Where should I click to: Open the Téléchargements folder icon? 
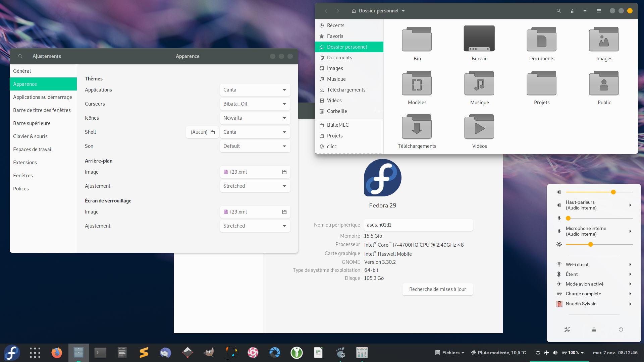[417, 127]
